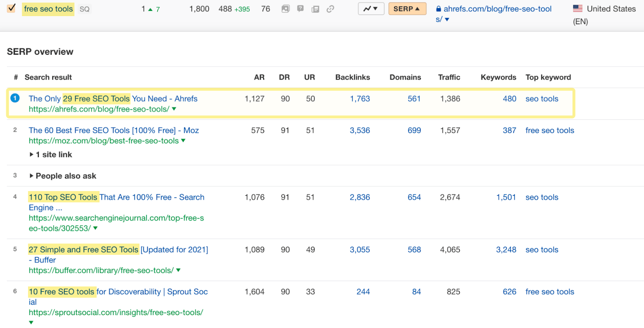Collapse the SERP overview button
This screenshot has height=328, width=644.
pos(407,9)
